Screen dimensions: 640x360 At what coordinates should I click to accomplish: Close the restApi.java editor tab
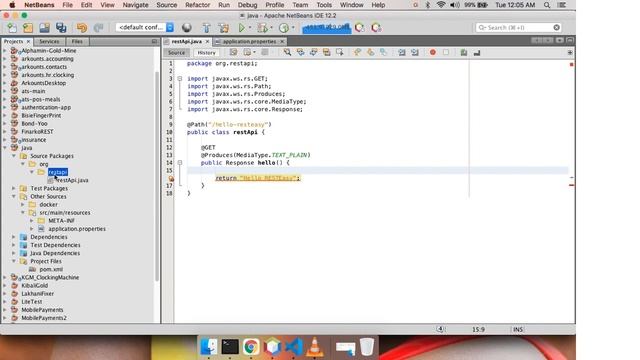click(207, 42)
